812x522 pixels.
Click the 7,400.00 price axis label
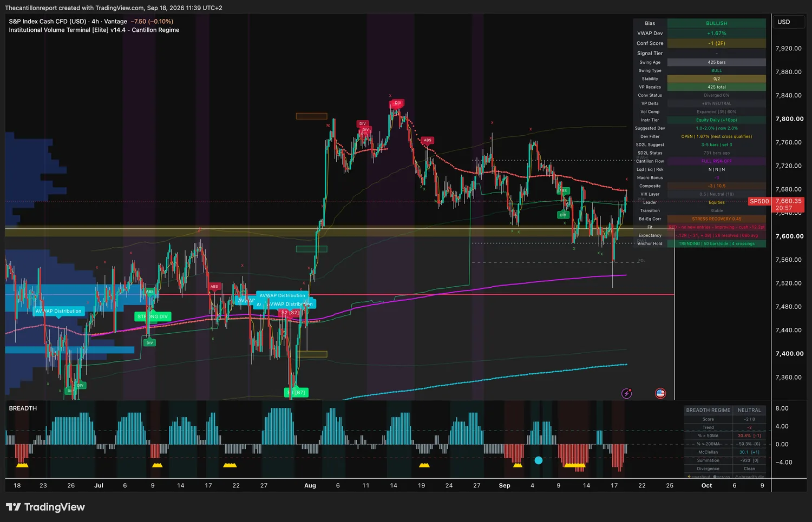(789, 354)
